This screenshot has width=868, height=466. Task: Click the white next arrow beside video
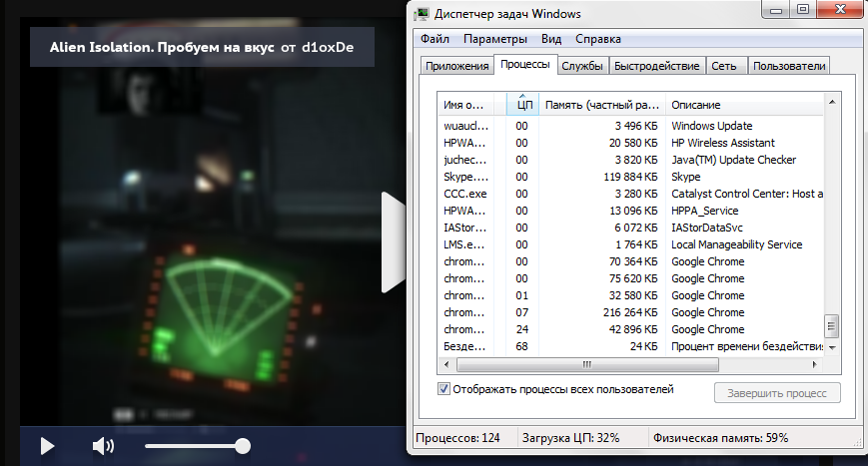[394, 242]
